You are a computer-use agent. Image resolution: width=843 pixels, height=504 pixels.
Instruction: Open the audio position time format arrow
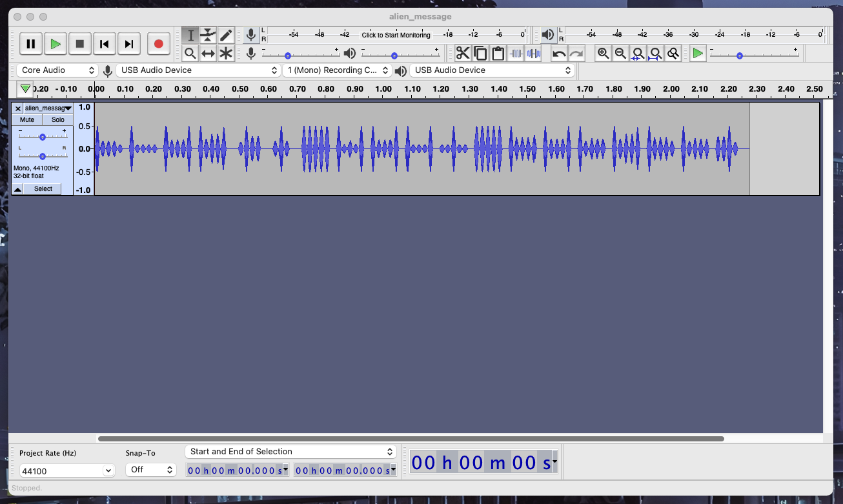coord(554,462)
